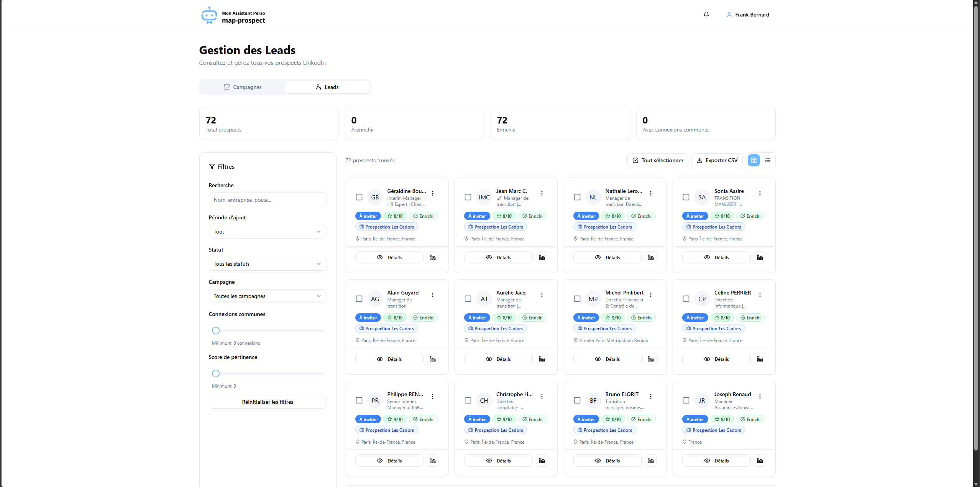Switch to list view

click(x=767, y=160)
